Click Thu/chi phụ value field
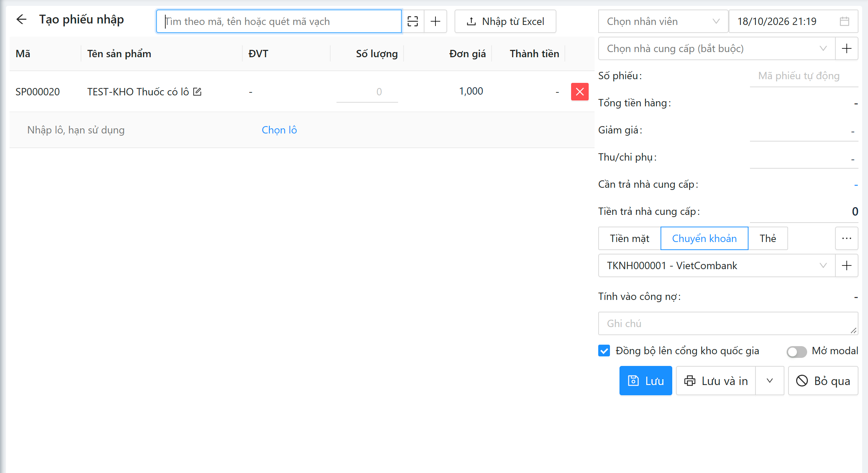This screenshot has width=868, height=473. coord(804,158)
